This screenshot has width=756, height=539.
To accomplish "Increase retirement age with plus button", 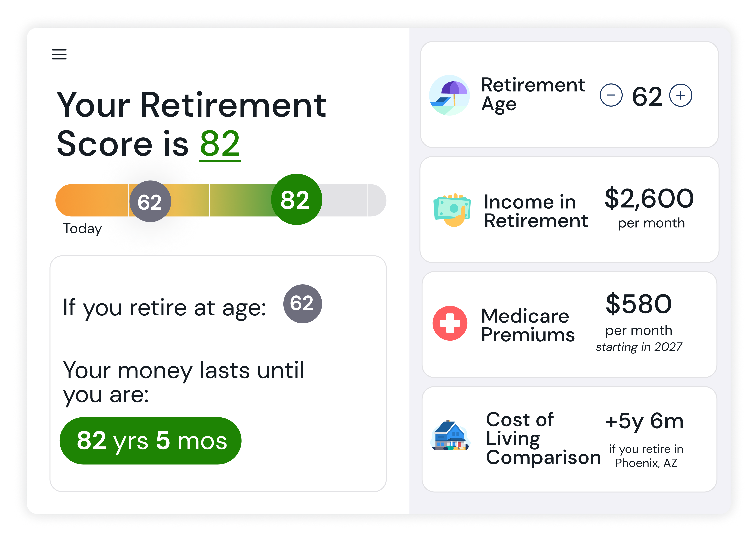I will (681, 95).
